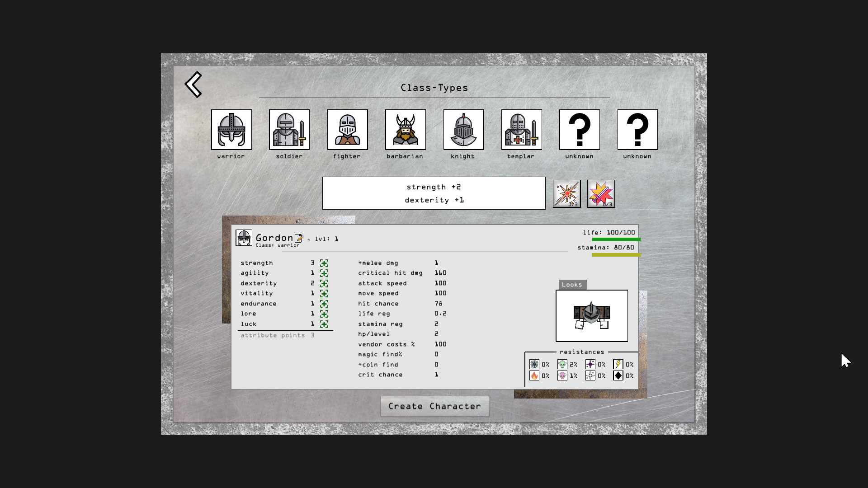The height and width of the screenshot is (488, 868).
Task: Click the first unknown class slot
Action: point(579,130)
